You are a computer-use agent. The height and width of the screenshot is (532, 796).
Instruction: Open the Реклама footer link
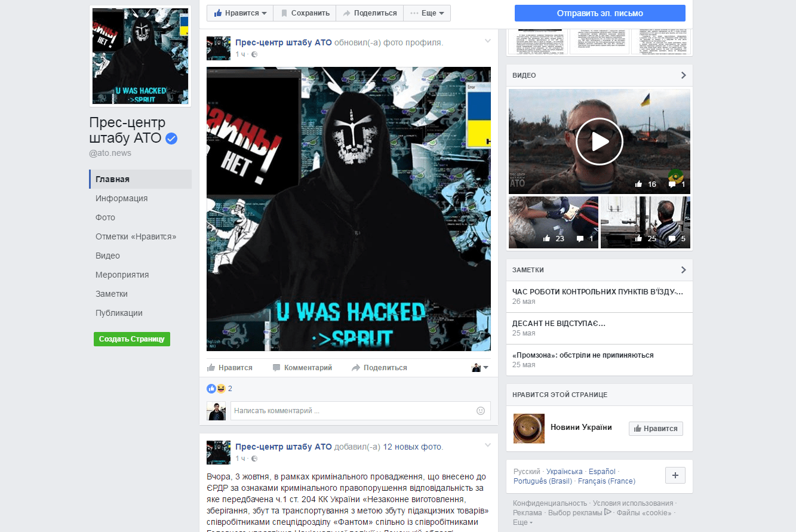pos(527,513)
